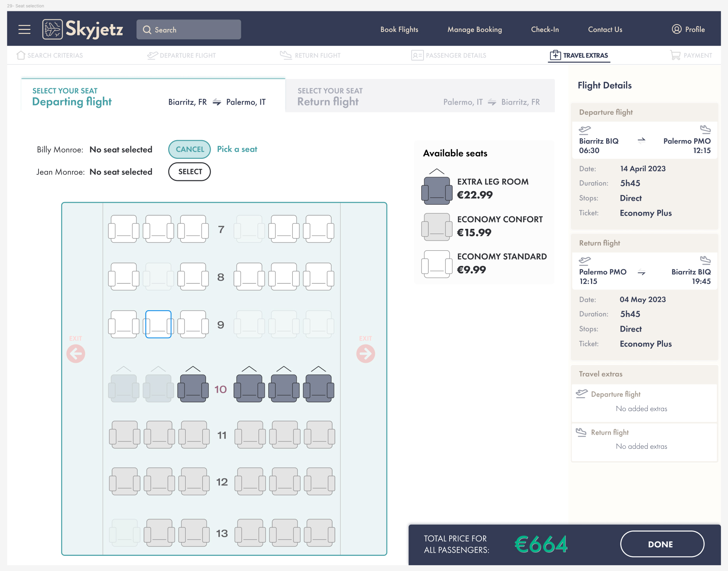Click the Extra Leg Room €22.99 price

pos(475,195)
